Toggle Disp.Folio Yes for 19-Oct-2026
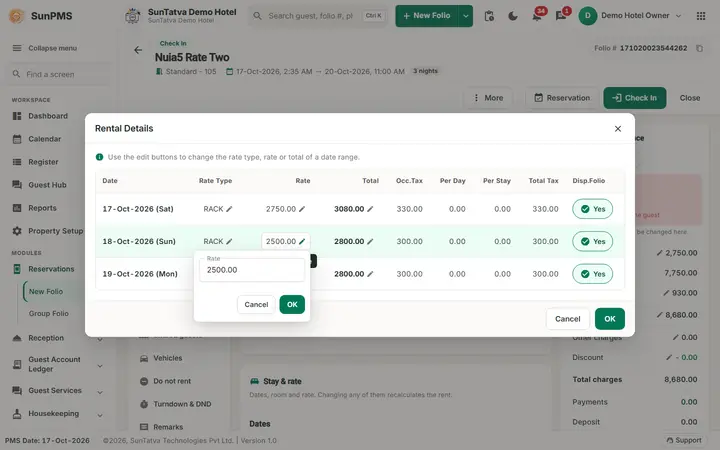 click(x=592, y=274)
